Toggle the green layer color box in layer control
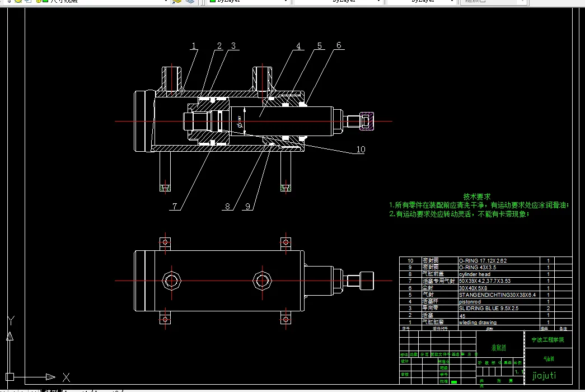The width and height of the screenshot is (585, 392). tap(45, 1)
